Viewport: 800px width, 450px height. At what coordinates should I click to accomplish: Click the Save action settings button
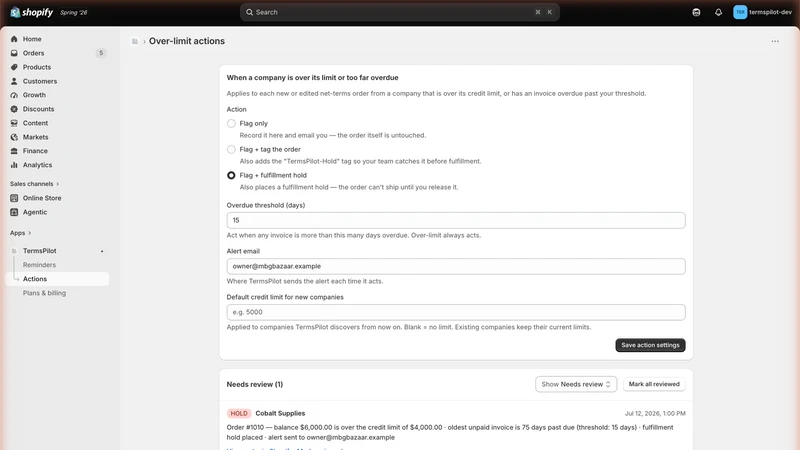tap(651, 345)
